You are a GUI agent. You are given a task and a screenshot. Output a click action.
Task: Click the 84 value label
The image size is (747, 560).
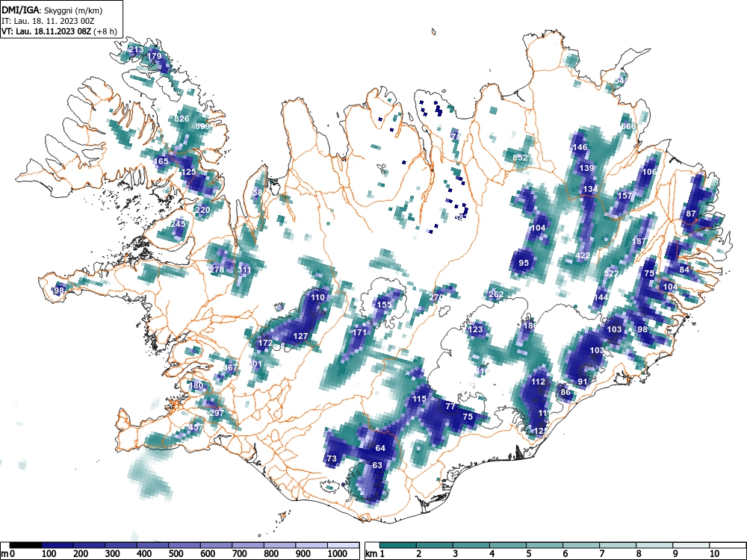click(684, 270)
